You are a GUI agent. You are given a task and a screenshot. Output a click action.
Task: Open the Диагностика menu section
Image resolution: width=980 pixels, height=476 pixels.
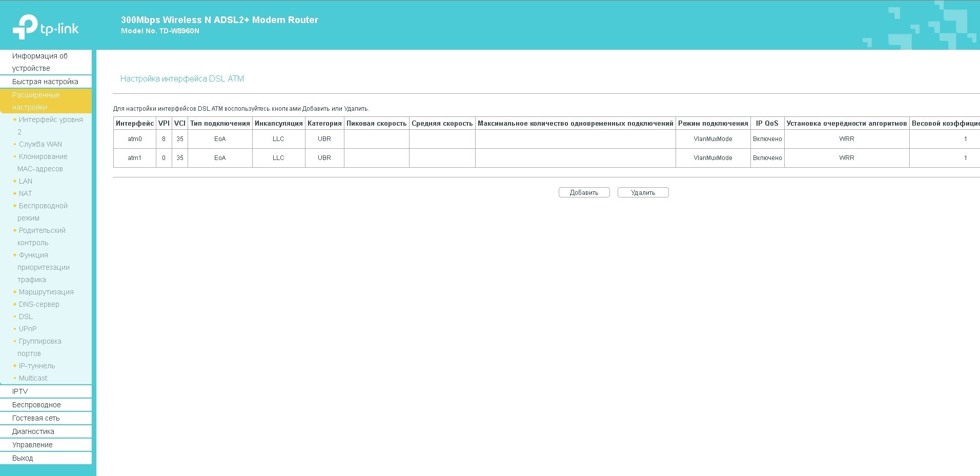point(33,431)
